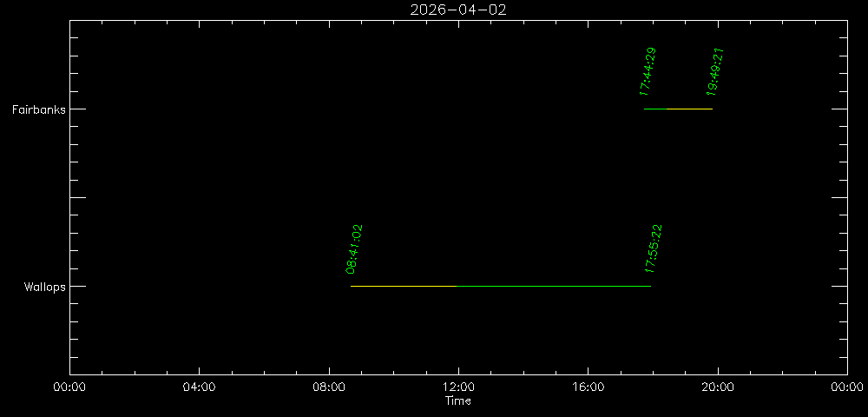Click the green 08:41:02 timestamp

click(x=354, y=249)
